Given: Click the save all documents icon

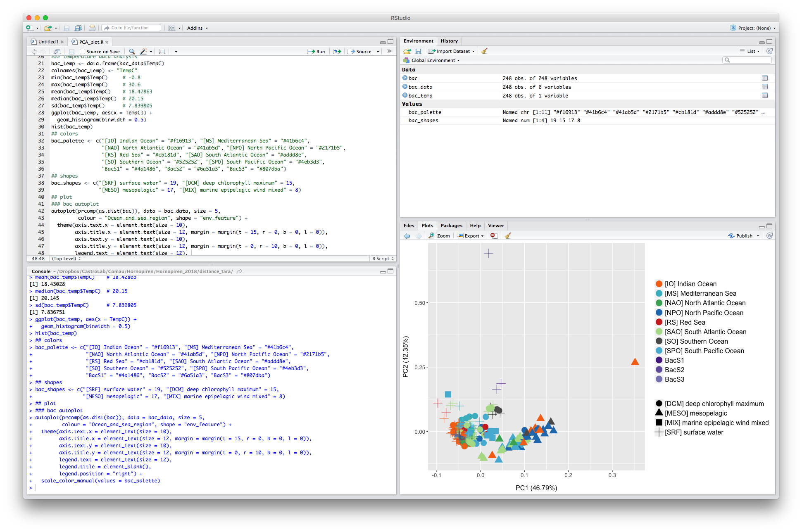Looking at the screenshot, I should 78,28.
